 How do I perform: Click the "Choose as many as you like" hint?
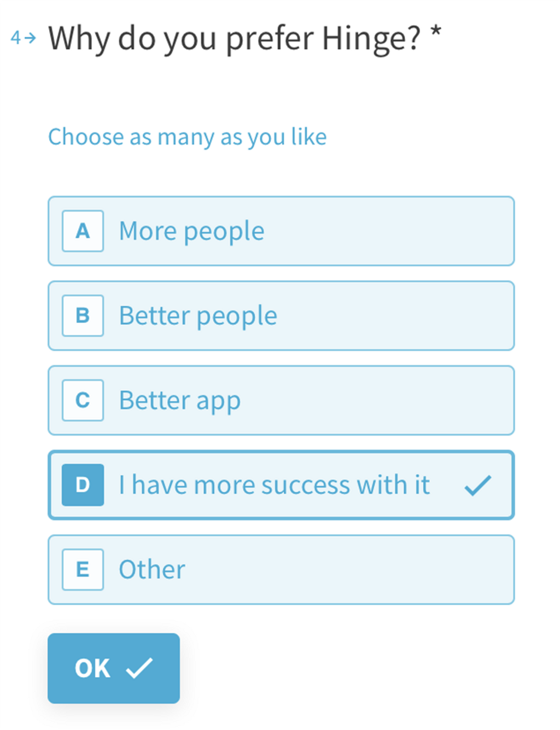[x=187, y=137]
